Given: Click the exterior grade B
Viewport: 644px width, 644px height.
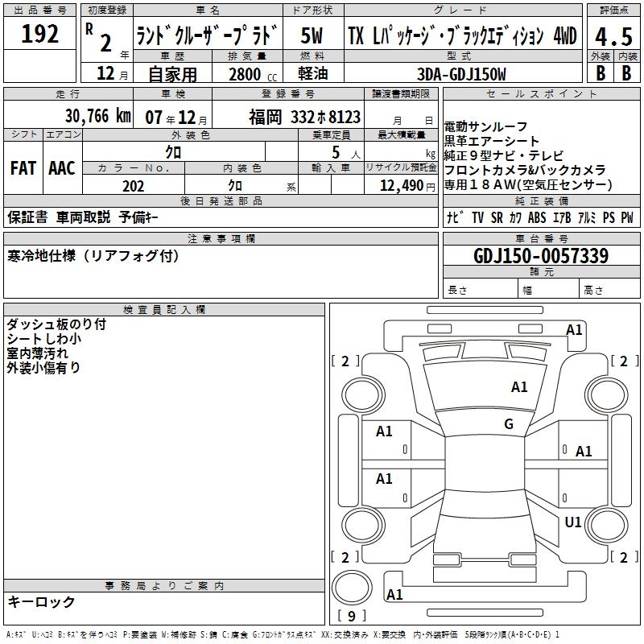Looking at the screenshot, I should click(601, 73).
